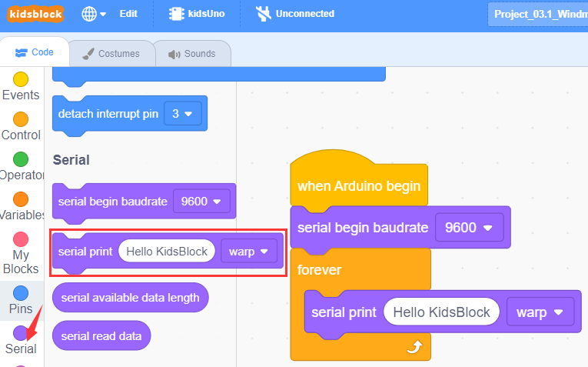Switch to the Costumes tab
588x367 pixels.
pyautogui.click(x=111, y=54)
